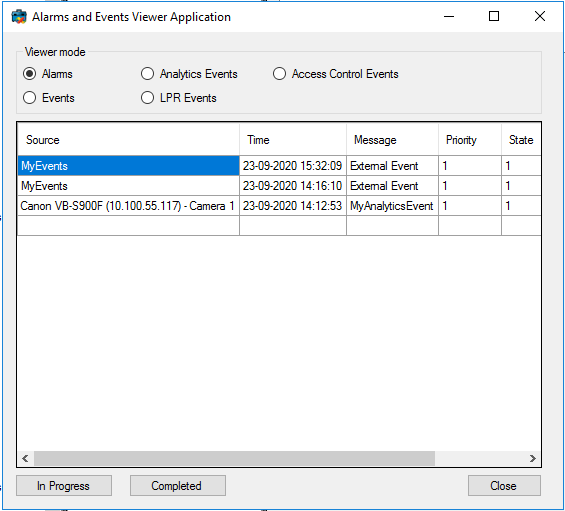The height and width of the screenshot is (511, 565).
Task: Click the State column header
Action: (x=521, y=140)
